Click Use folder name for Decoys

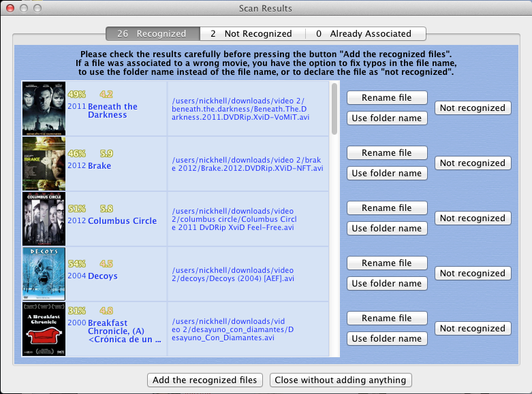tap(387, 284)
